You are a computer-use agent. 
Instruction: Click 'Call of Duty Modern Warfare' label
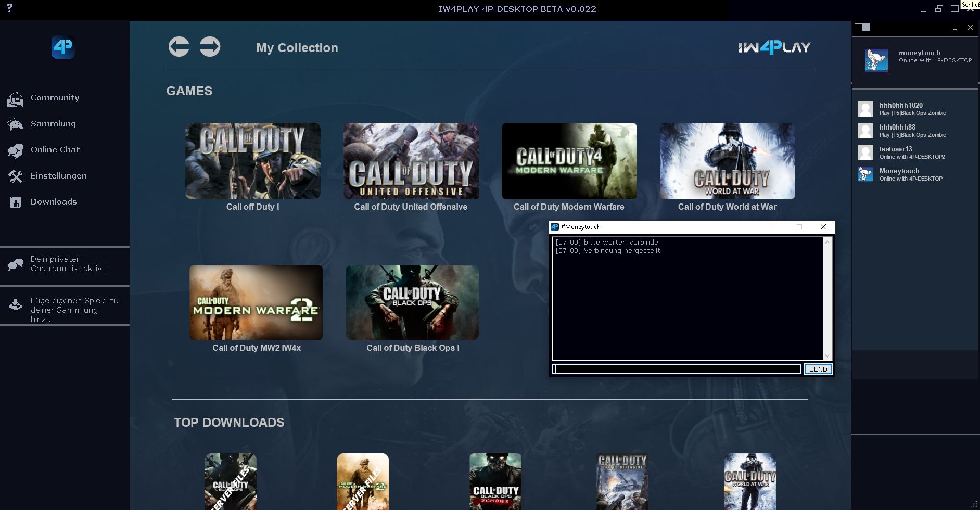(569, 207)
